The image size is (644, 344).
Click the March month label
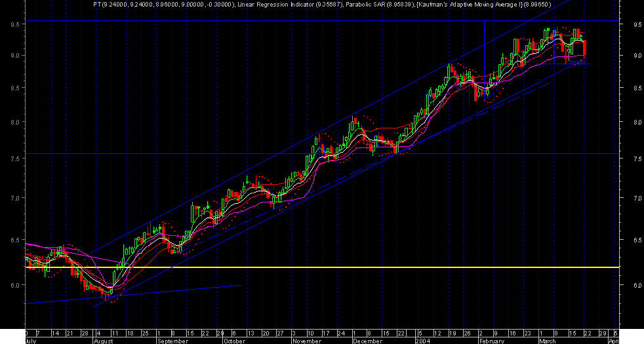coord(548,341)
